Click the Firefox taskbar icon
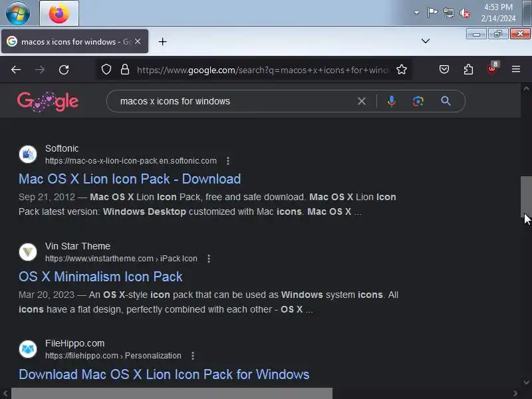The image size is (532, 399). [x=59, y=13]
